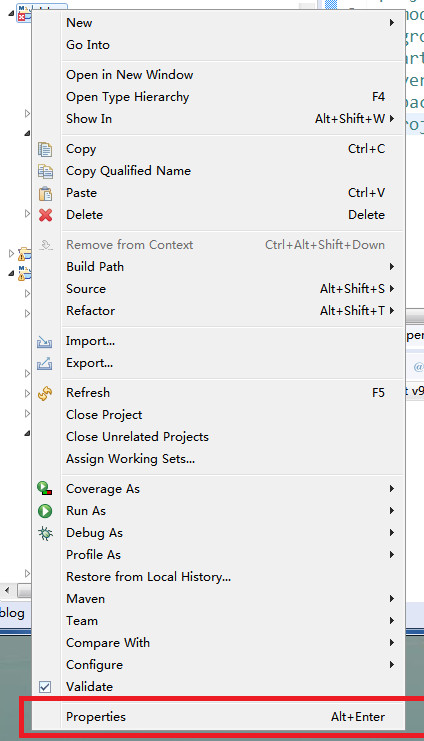
Task: Collapse the top Maven project tree node
Action: (x=11, y=14)
